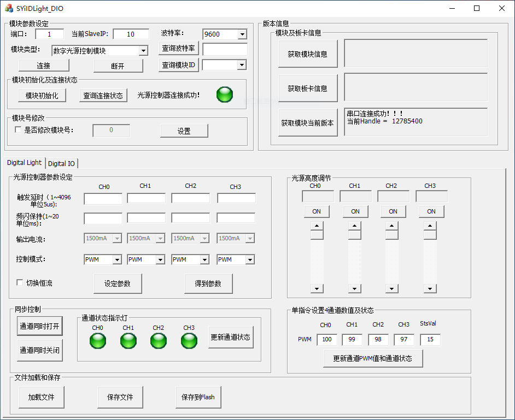Click the CH2 channel status indicator light
The height and width of the screenshot is (420, 515).
[x=159, y=341]
